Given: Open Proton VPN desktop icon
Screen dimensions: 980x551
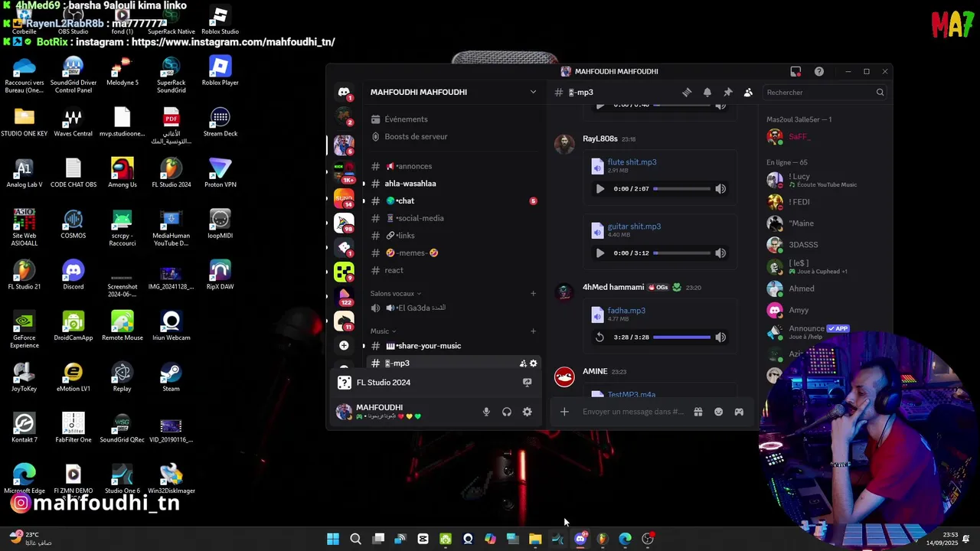Looking at the screenshot, I should click(220, 173).
